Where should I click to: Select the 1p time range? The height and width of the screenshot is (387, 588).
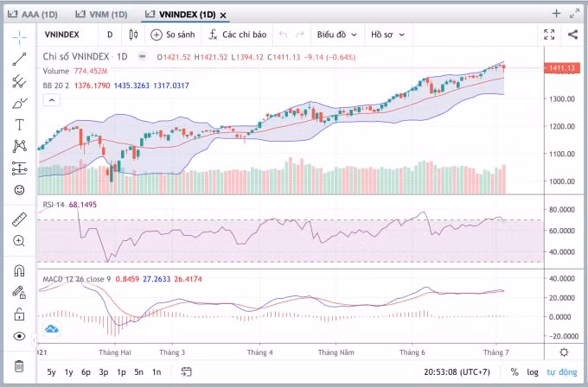pos(121,372)
